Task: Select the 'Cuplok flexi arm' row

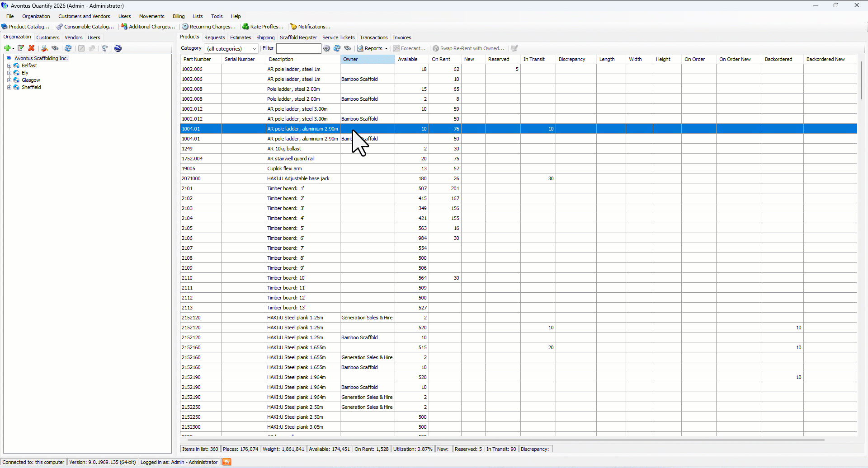Action: click(x=519, y=168)
